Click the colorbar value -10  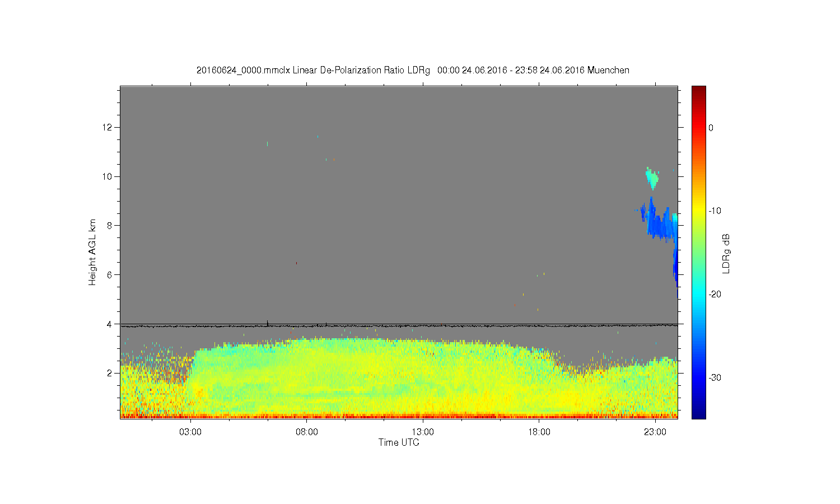coord(715,211)
